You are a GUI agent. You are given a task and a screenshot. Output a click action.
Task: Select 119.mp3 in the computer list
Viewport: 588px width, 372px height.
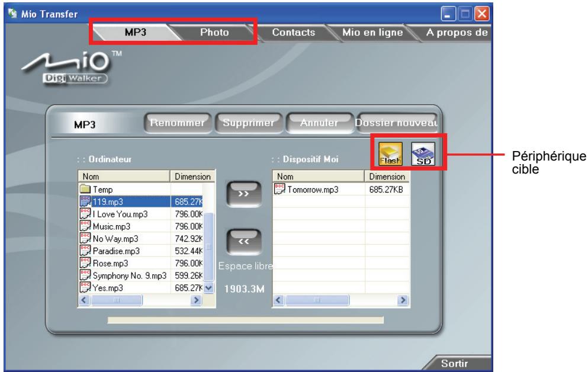(142, 202)
